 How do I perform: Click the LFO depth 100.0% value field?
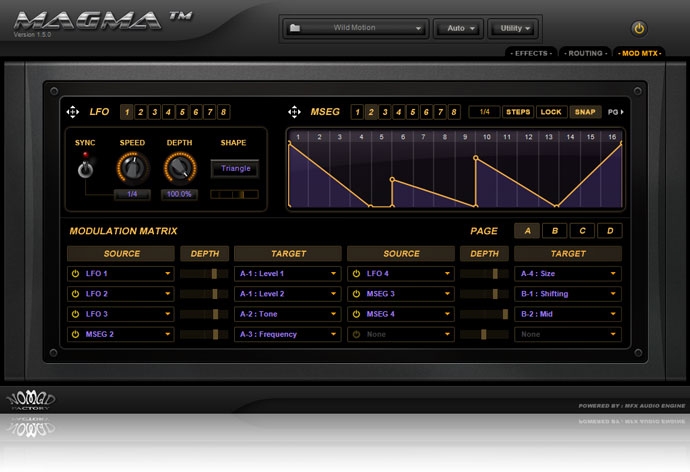(x=179, y=194)
